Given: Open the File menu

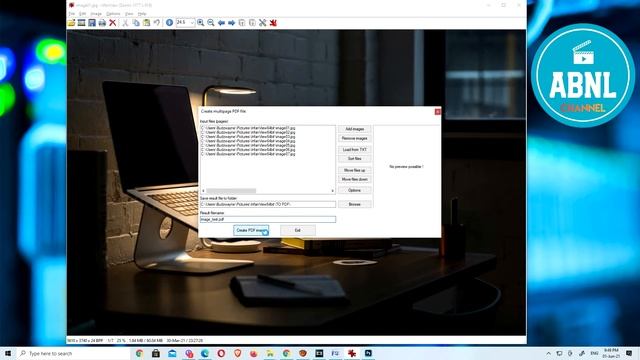Looking at the screenshot, I should 71,14.
